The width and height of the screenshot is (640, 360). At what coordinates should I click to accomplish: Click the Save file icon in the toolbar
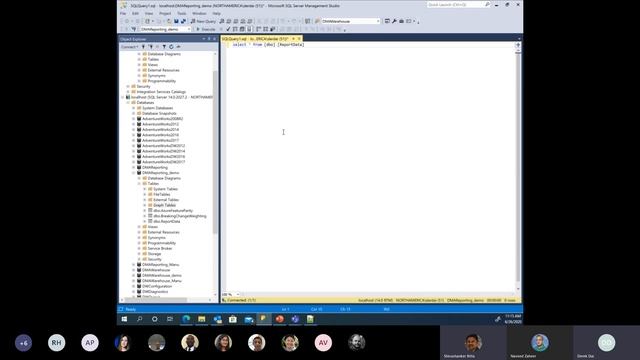pyautogui.click(x=176, y=21)
